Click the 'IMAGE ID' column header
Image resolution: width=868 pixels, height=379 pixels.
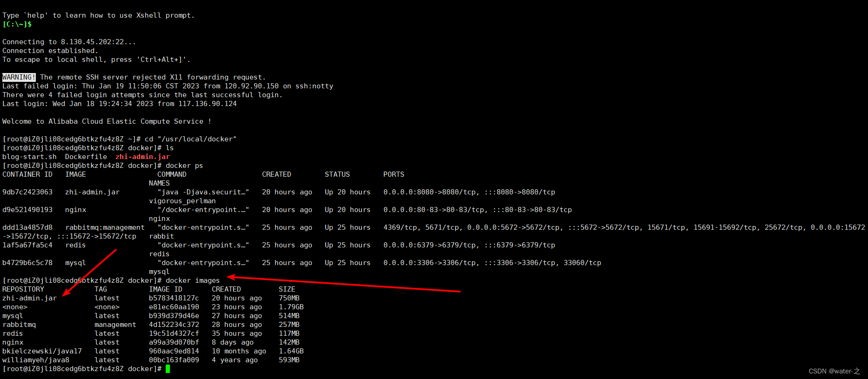[x=166, y=289]
